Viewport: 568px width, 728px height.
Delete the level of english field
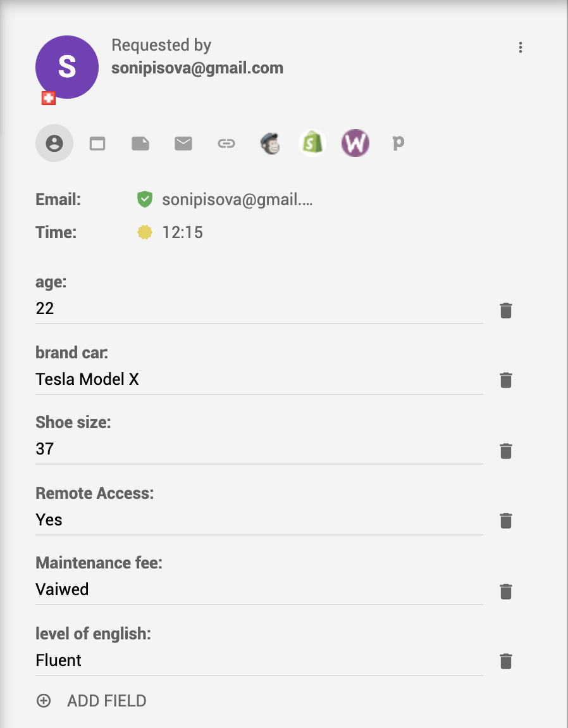[506, 661]
